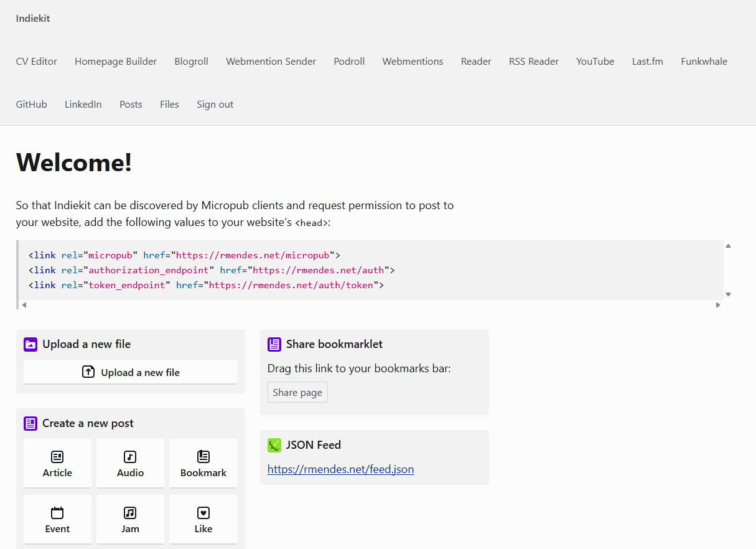Click the upload arrow icon
The height and width of the screenshot is (549, 756).
[88, 372]
